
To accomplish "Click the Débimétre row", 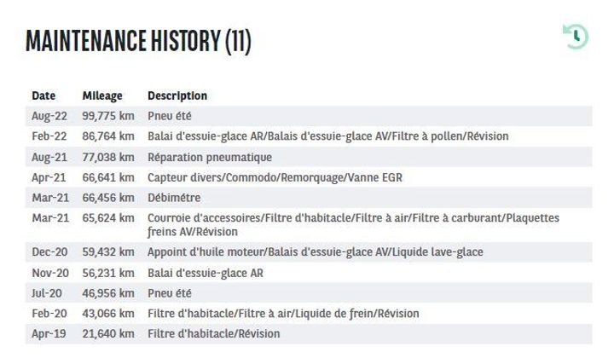I will [x=309, y=198].
